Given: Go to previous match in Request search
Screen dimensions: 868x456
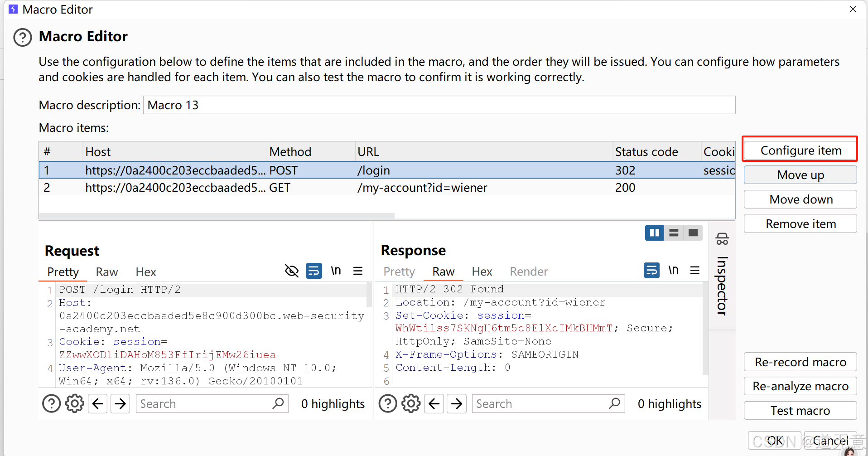Looking at the screenshot, I should point(98,403).
